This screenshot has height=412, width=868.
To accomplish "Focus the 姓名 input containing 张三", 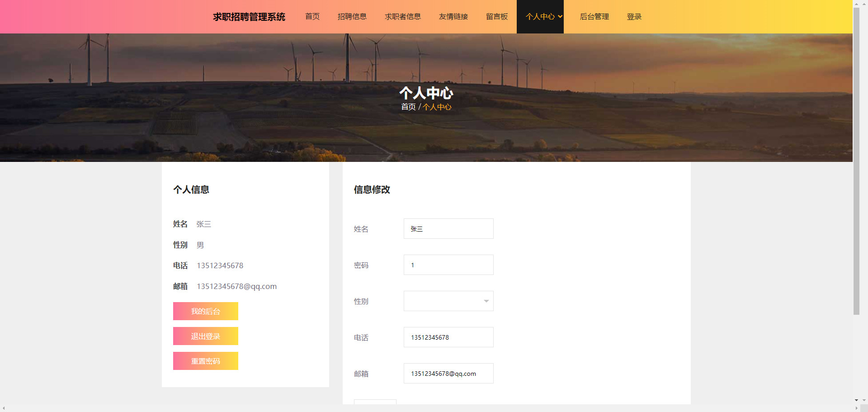I will (448, 229).
